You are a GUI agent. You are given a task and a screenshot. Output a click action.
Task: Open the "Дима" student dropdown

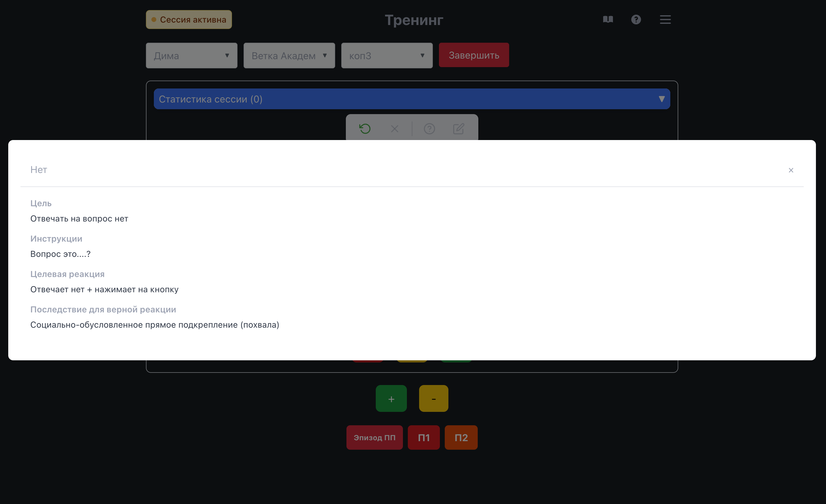pyautogui.click(x=191, y=56)
